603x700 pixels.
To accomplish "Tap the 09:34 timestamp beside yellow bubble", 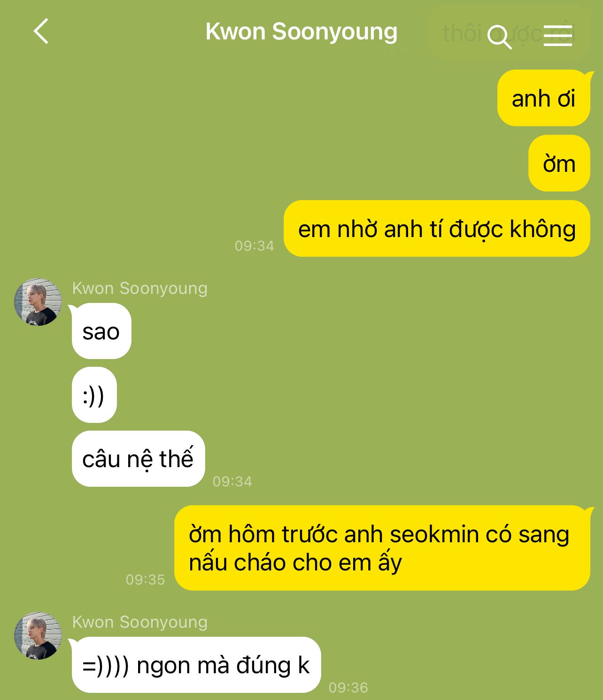I will tap(255, 246).
